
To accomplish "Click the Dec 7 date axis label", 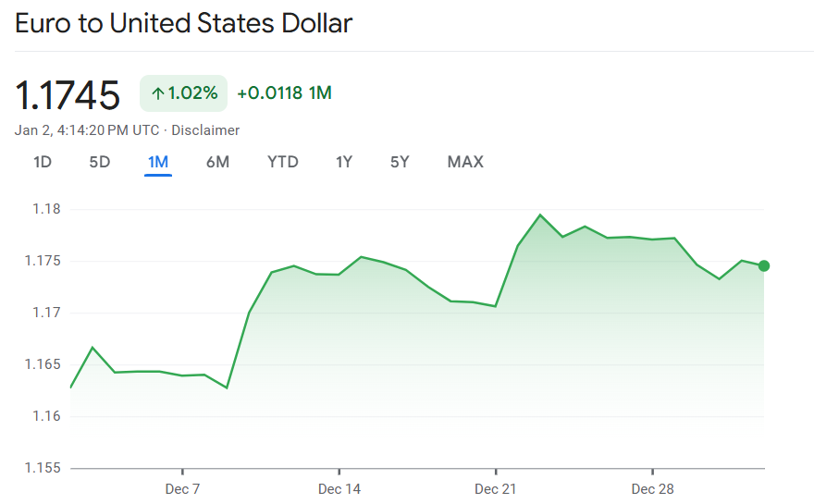I will [x=182, y=488].
